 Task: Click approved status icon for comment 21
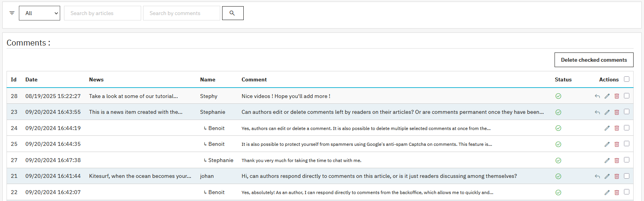(x=558, y=176)
